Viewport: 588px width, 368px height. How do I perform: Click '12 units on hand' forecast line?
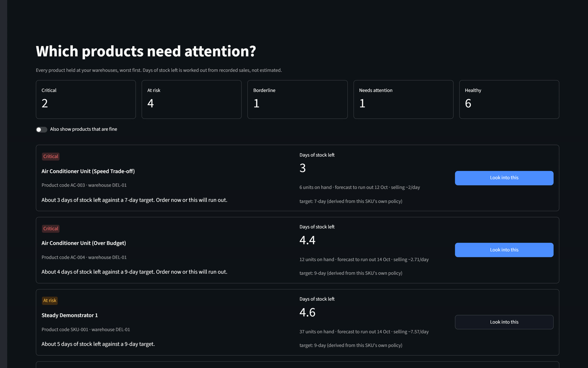point(364,260)
